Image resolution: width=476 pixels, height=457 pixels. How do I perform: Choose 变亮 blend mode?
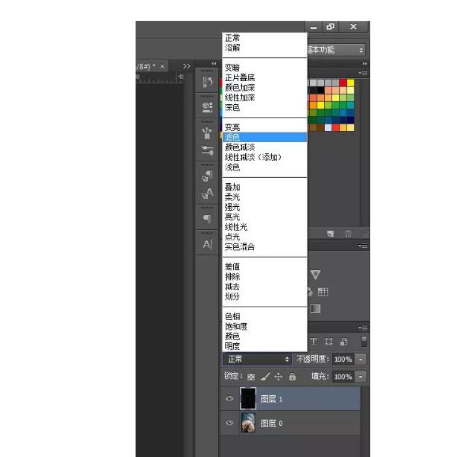(x=232, y=127)
